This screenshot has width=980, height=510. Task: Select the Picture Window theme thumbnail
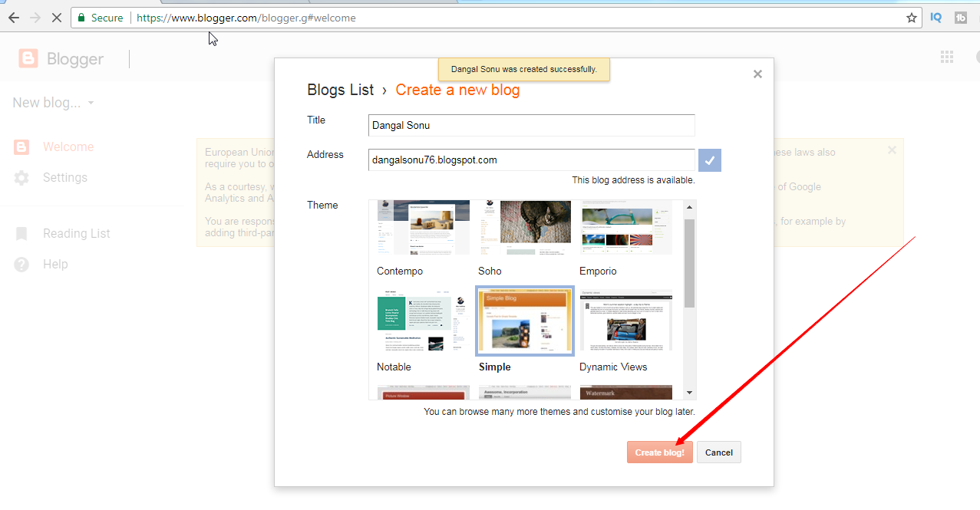pyautogui.click(x=423, y=393)
